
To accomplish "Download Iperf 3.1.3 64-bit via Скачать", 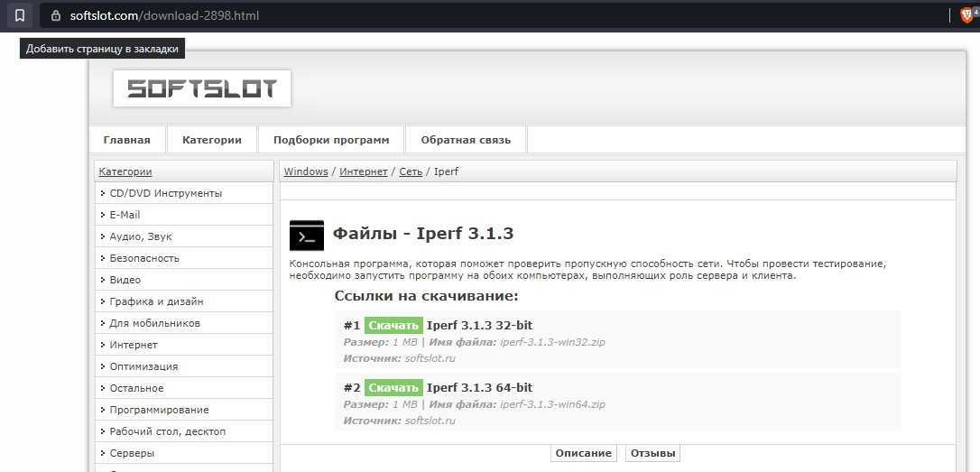I will coord(393,387).
